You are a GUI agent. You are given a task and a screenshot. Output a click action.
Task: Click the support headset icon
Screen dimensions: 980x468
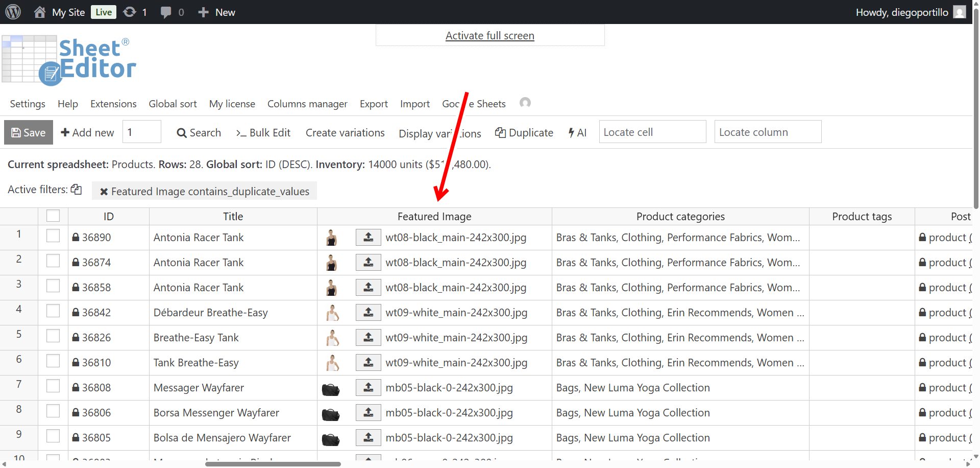pyautogui.click(x=525, y=103)
